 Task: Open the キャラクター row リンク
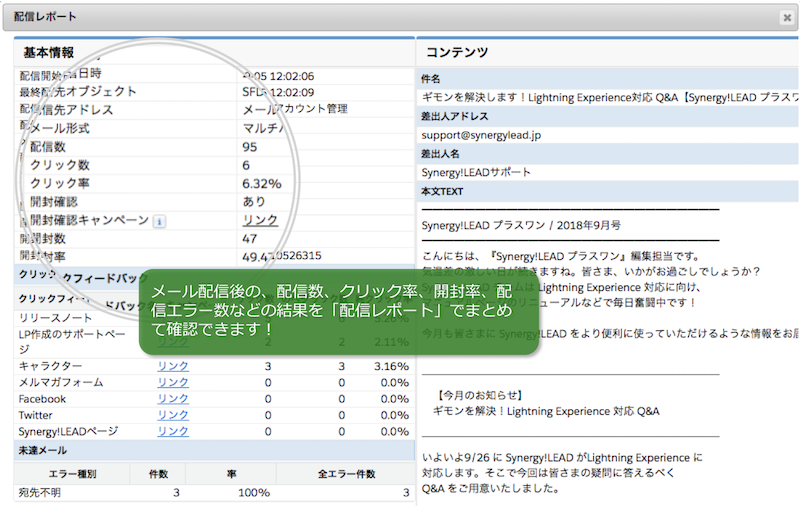tap(173, 366)
